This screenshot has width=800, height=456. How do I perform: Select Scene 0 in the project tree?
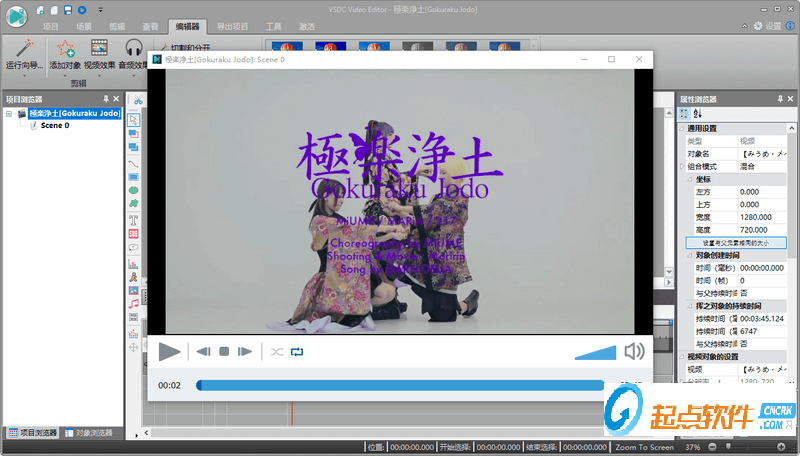click(x=55, y=125)
